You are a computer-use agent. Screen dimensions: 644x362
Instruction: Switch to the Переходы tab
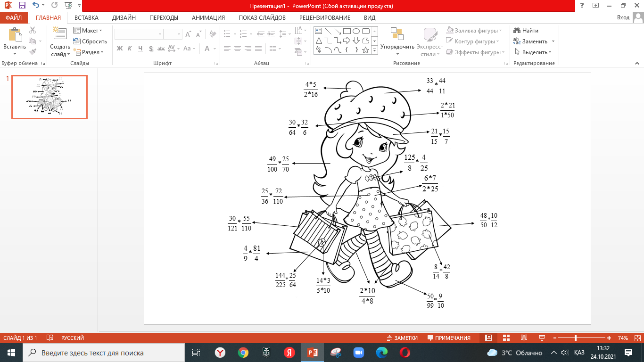tap(164, 18)
